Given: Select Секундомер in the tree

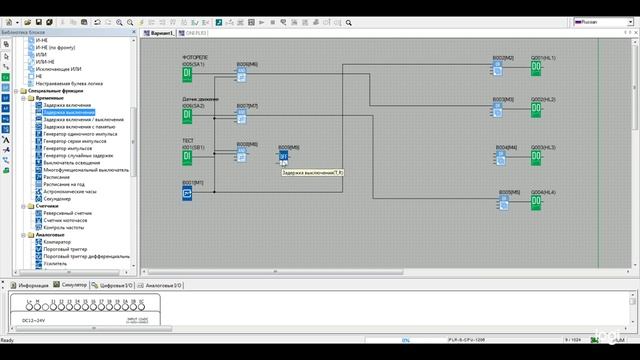Looking at the screenshot, I should (57, 199).
